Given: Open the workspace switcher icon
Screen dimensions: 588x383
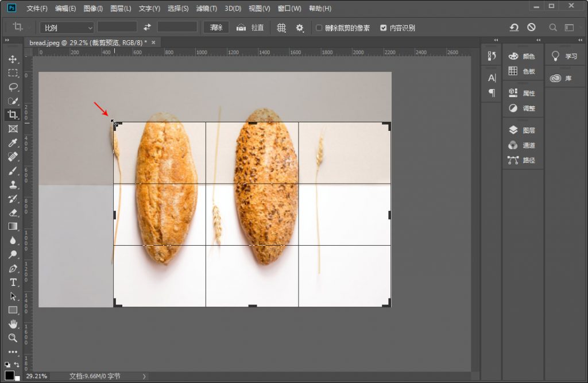Looking at the screenshot, I should (569, 28).
